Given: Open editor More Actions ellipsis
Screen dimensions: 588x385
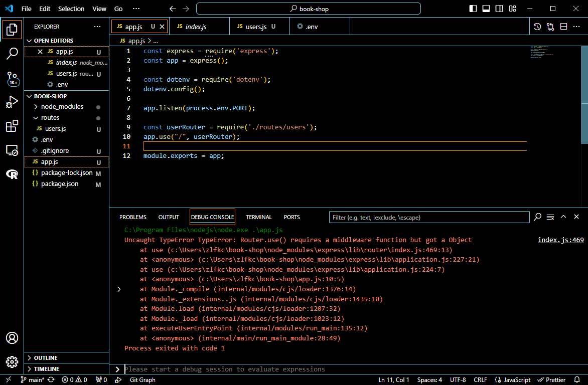Looking at the screenshot, I should (x=577, y=27).
